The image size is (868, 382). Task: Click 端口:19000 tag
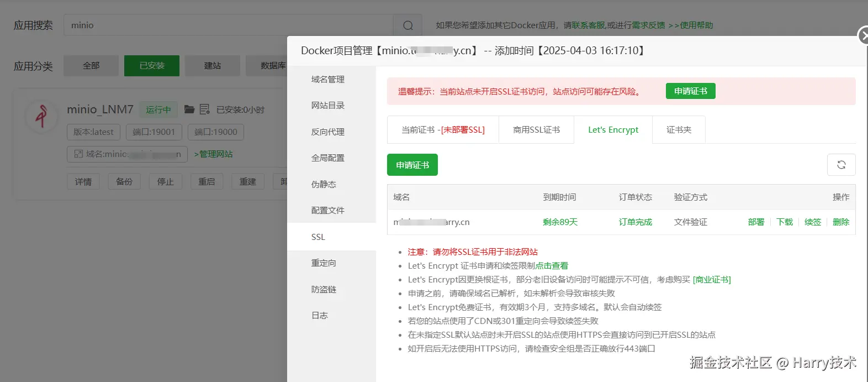point(216,132)
